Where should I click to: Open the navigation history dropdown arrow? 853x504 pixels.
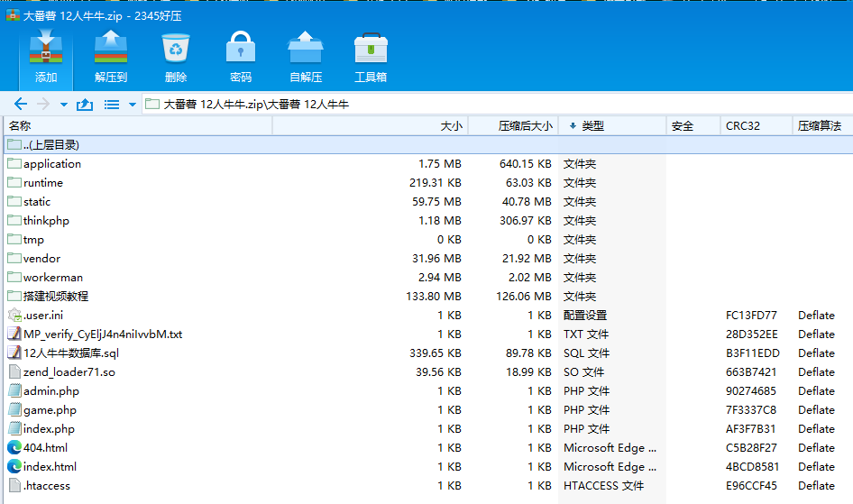[x=64, y=105]
